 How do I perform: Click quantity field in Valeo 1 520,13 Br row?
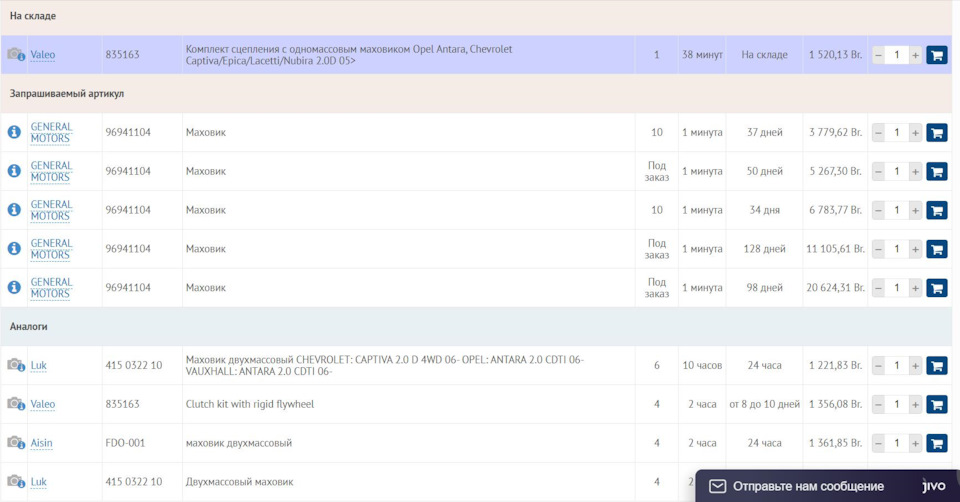[897, 55]
